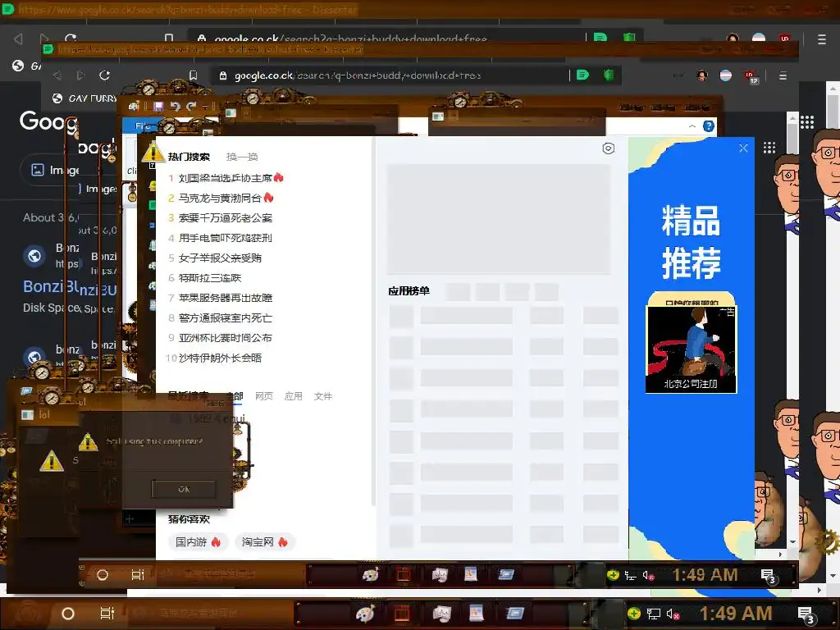
Task: Click the 国内游 suggestion chip
Action: pos(199,541)
